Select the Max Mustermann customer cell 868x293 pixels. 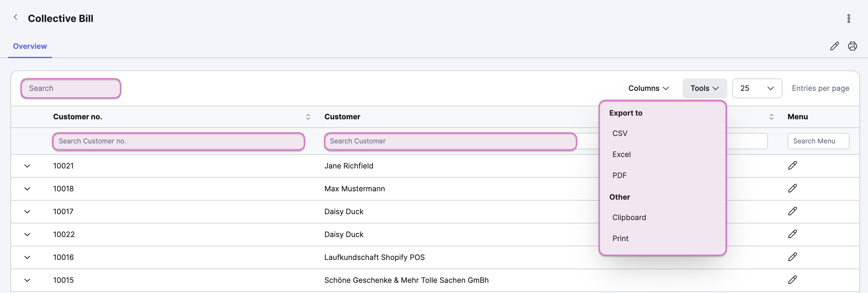(355, 189)
